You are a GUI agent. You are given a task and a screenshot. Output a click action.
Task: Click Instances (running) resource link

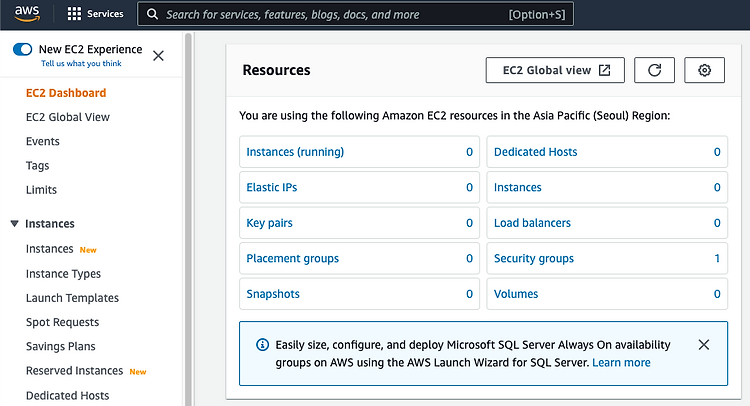295,152
